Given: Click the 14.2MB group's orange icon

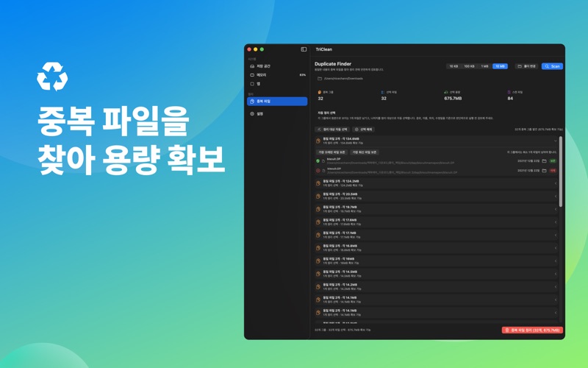Looking at the screenshot, I should click(318, 287).
